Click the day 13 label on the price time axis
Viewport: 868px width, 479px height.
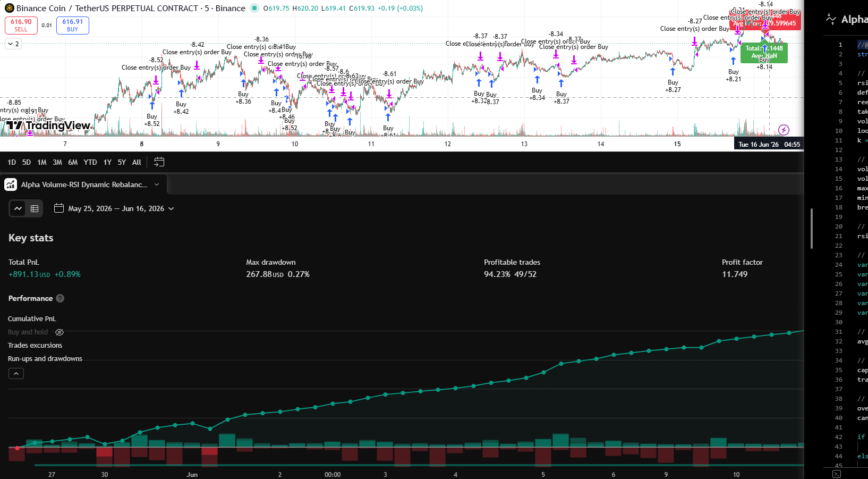coord(524,144)
